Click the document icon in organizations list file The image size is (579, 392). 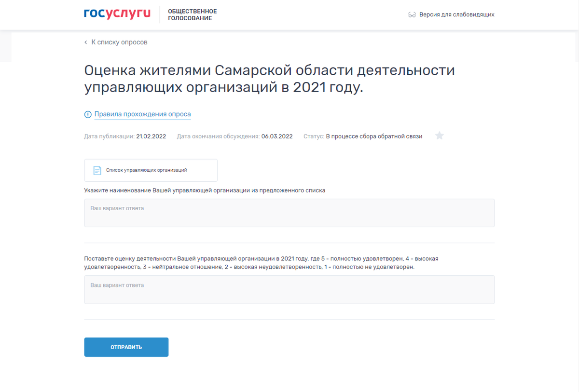pos(97,170)
